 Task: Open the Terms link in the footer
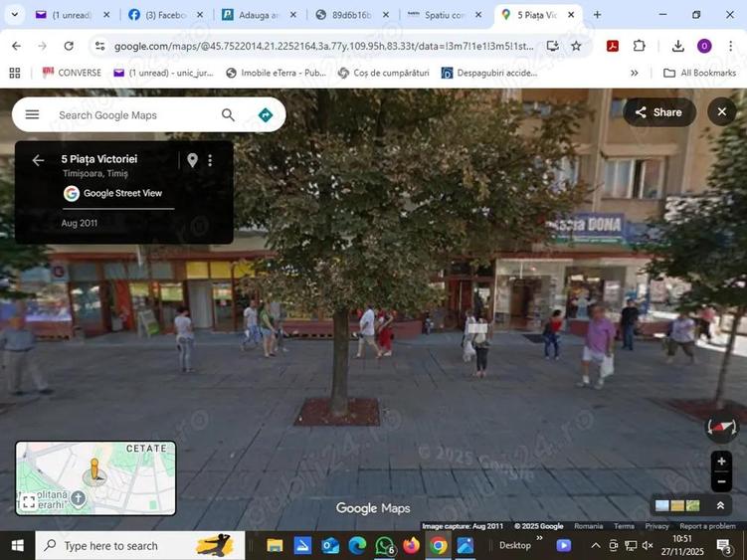tap(624, 526)
